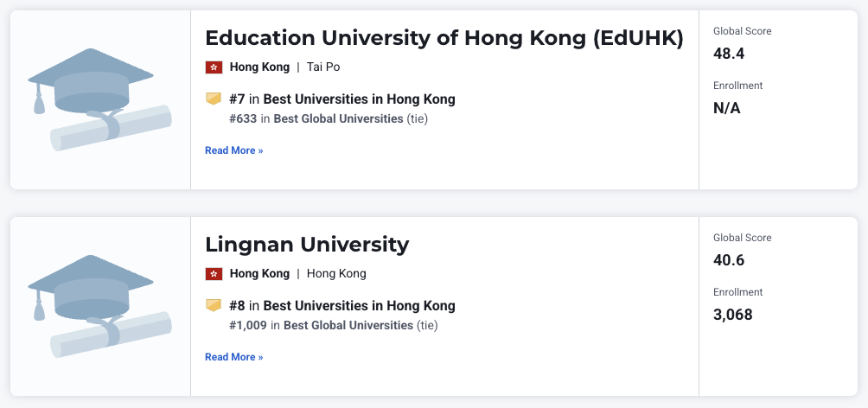
Task: Click the Enrollment N/A value for EdUHK
Action: coord(727,109)
